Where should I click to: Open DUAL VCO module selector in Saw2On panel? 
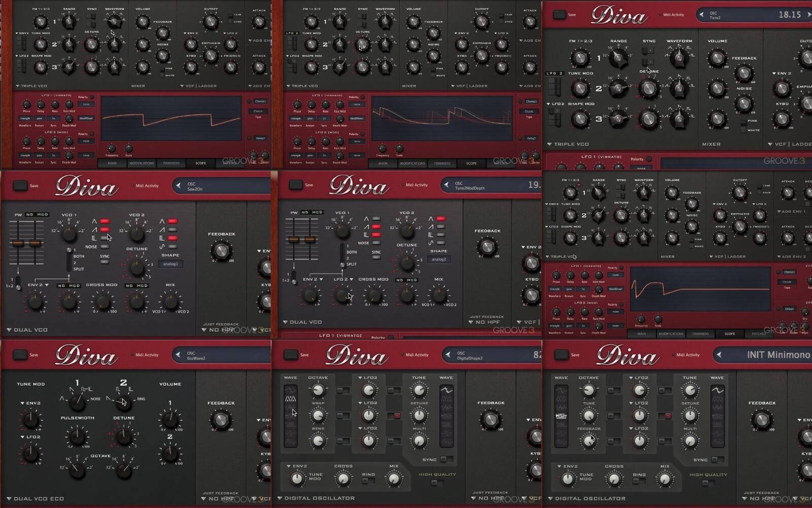[x=28, y=330]
